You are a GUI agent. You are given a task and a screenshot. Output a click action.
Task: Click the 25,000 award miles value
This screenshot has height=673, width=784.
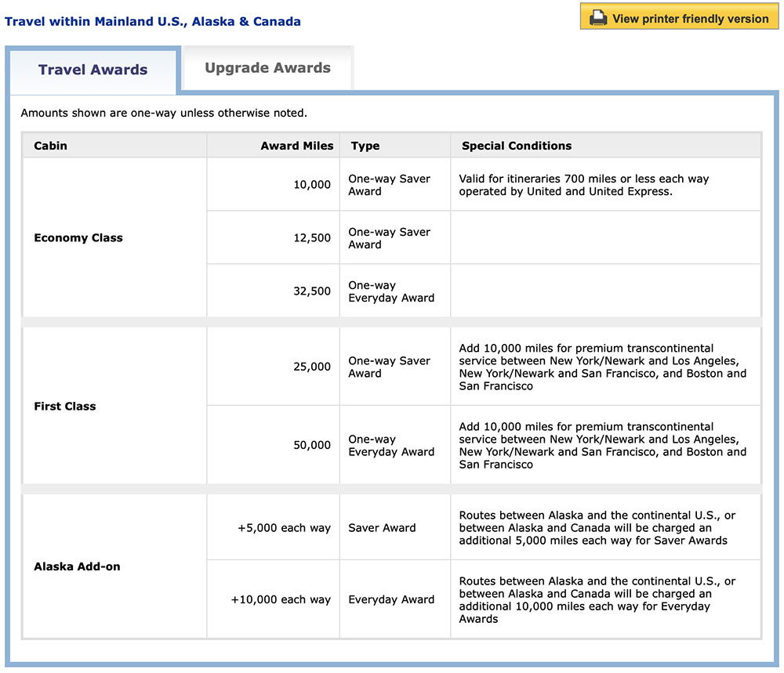pos(312,367)
